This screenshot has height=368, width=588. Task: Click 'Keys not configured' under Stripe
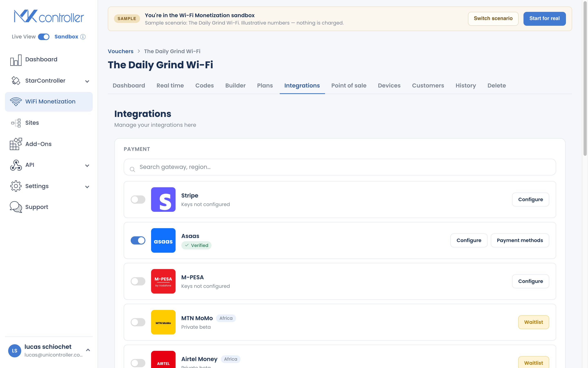(x=205, y=204)
